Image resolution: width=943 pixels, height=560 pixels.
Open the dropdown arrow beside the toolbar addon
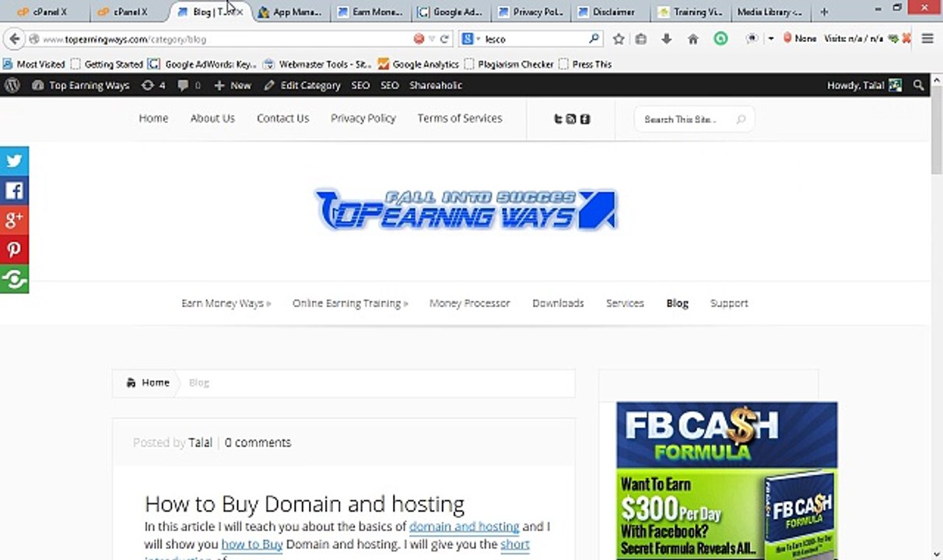[x=770, y=39]
